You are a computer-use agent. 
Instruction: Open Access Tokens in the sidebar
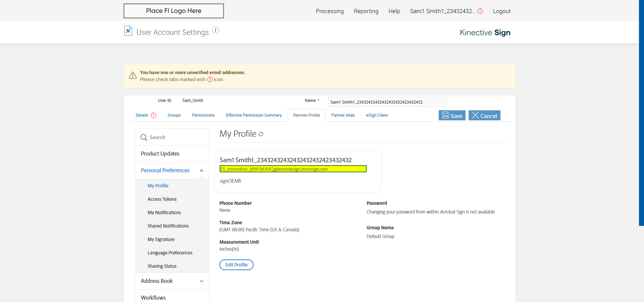point(162,199)
